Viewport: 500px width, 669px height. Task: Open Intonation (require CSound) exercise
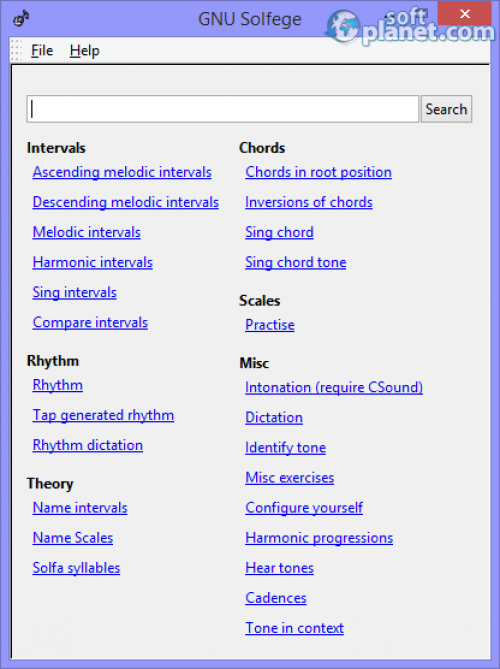click(334, 387)
